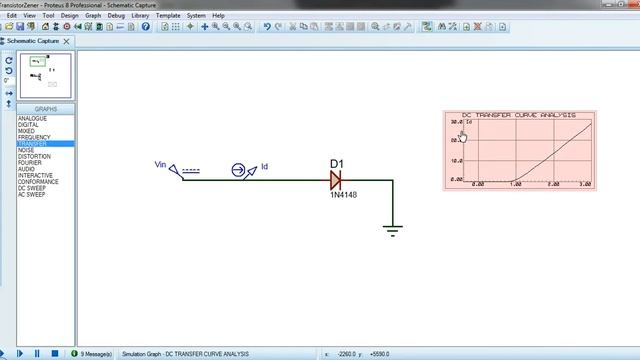Toggle the grid dots icon
This screenshot has width=640, height=360.
[x=176, y=27]
